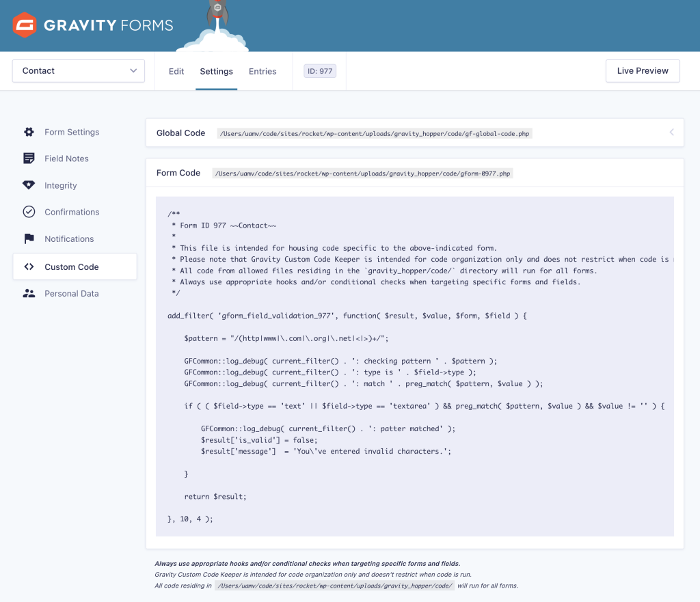Click the Live Preview button
Screen dimensions: 700x602
(x=642, y=70)
